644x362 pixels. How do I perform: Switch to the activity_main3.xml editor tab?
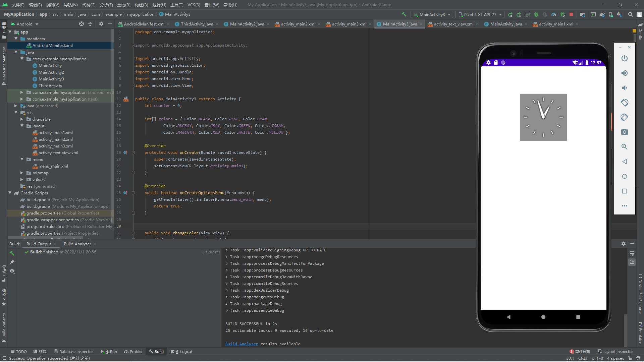[x=349, y=24]
